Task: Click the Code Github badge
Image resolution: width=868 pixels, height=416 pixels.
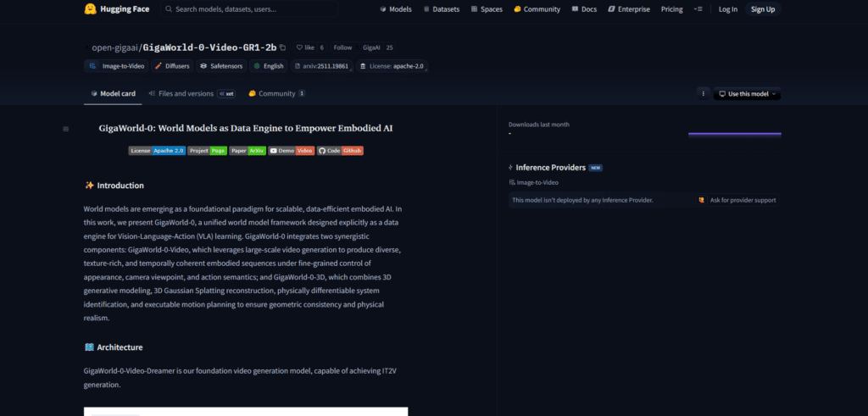Action: pyautogui.click(x=340, y=151)
